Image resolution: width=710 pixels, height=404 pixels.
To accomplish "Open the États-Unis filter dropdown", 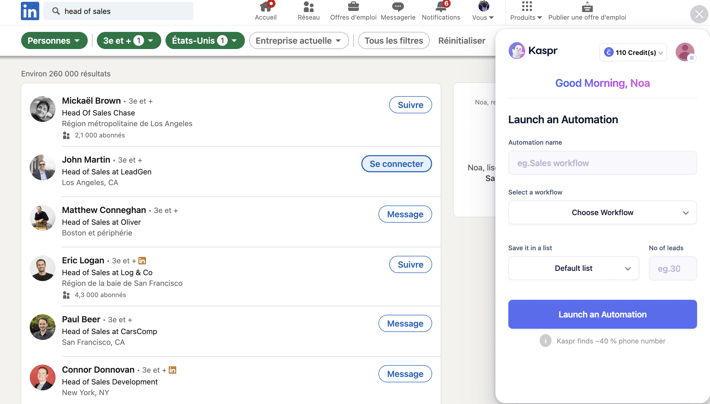I will click(x=205, y=41).
